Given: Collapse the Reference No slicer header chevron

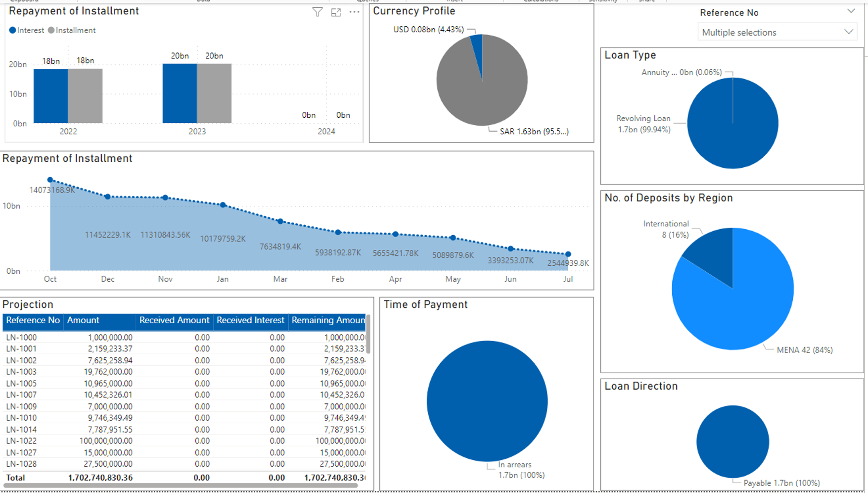Looking at the screenshot, I should [851, 11].
